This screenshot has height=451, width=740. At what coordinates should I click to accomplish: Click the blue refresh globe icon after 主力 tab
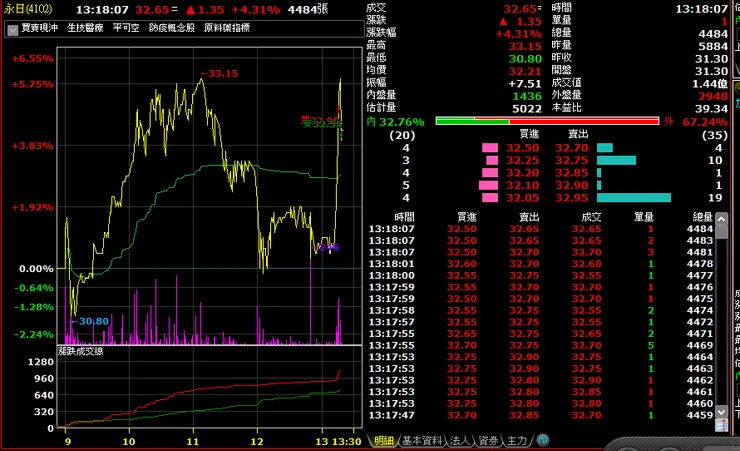click(543, 440)
